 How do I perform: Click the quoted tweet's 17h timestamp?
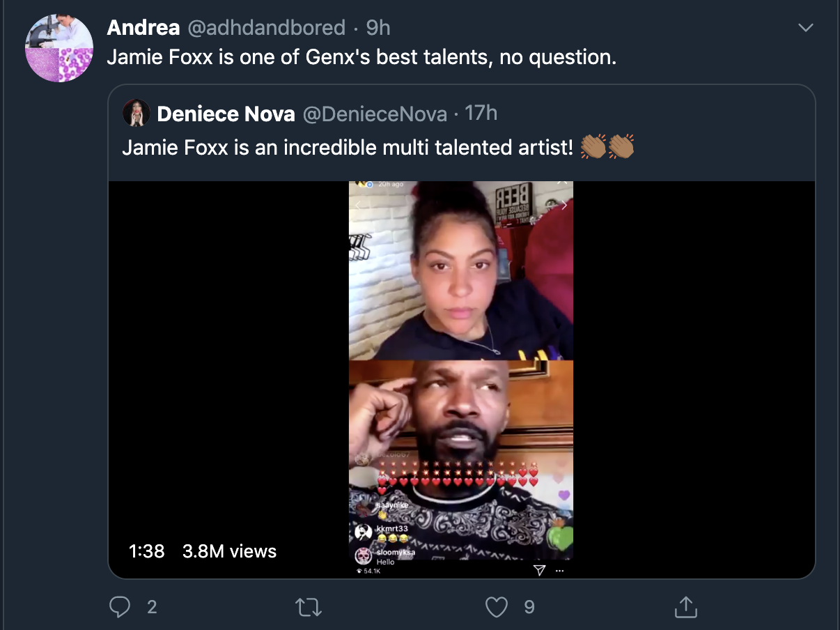pyautogui.click(x=481, y=113)
